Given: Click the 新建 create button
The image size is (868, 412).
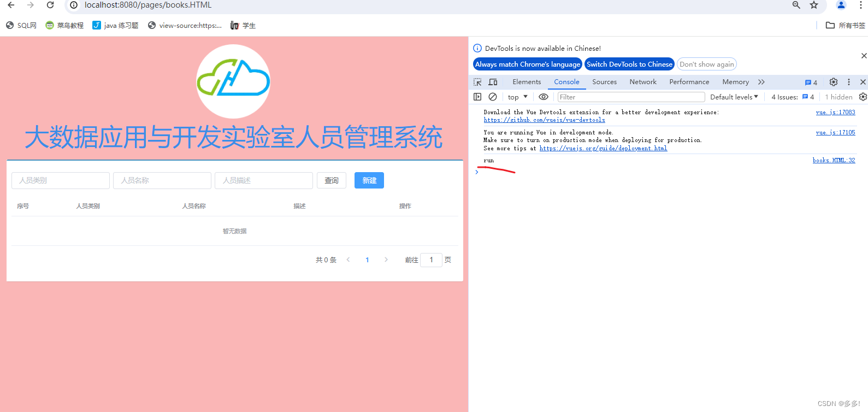Looking at the screenshot, I should pyautogui.click(x=369, y=180).
